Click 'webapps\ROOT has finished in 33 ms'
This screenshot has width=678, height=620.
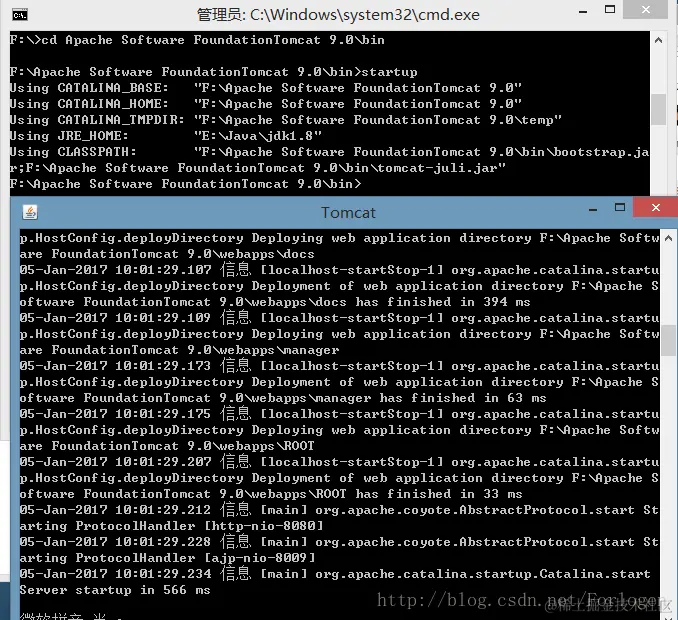coord(271,494)
